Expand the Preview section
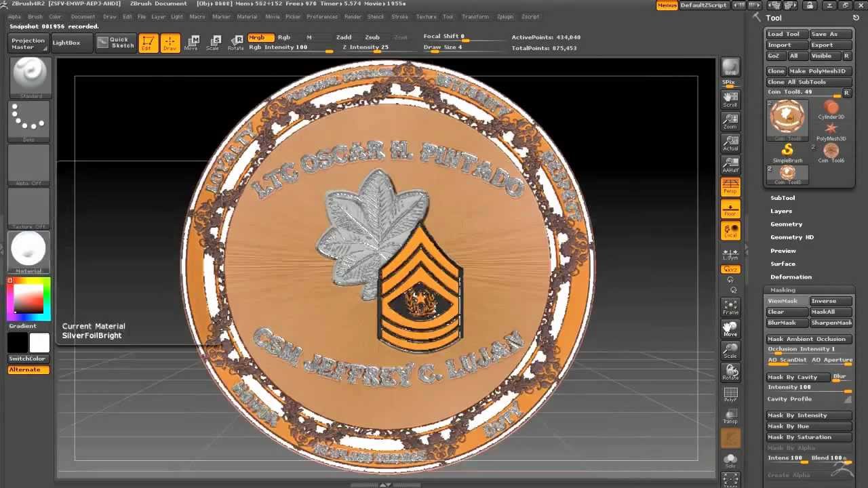868x488 pixels. 783,251
